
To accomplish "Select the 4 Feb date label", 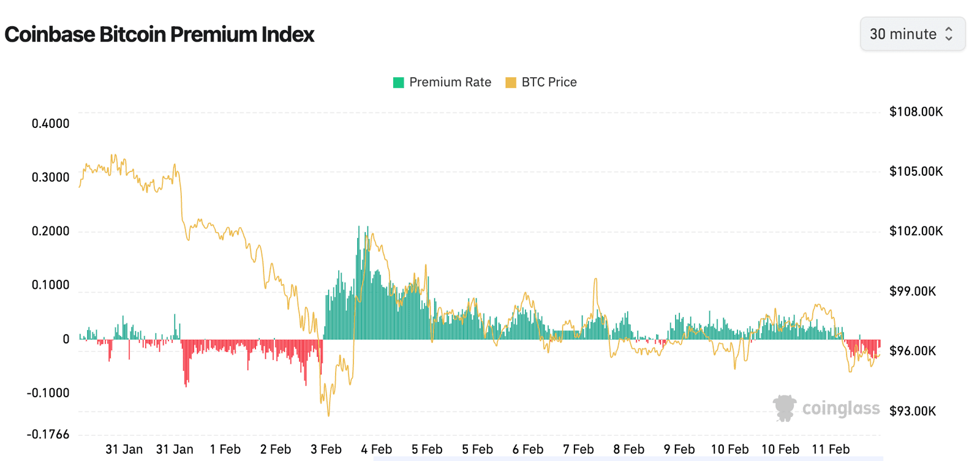I will click(x=375, y=449).
